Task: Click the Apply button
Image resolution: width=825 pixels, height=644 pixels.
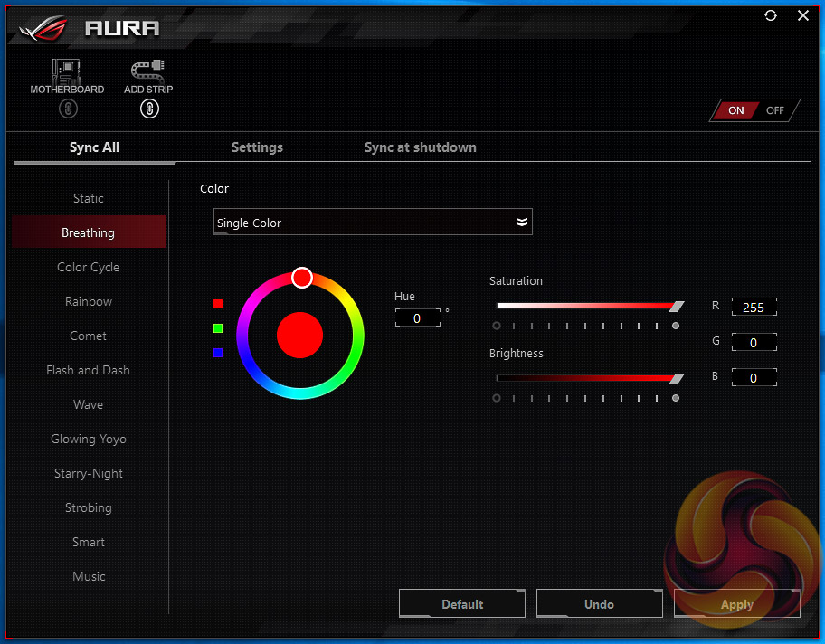Action: tap(736, 603)
